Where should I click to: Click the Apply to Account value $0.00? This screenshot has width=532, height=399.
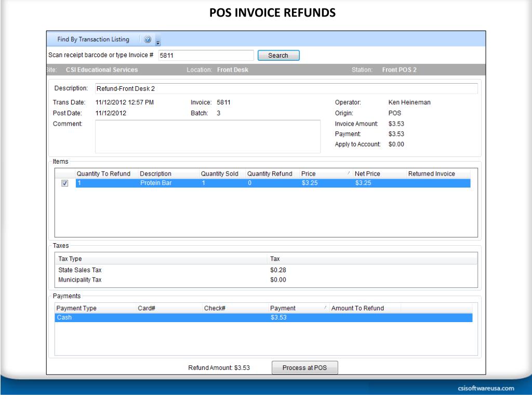[x=396, y=144]
